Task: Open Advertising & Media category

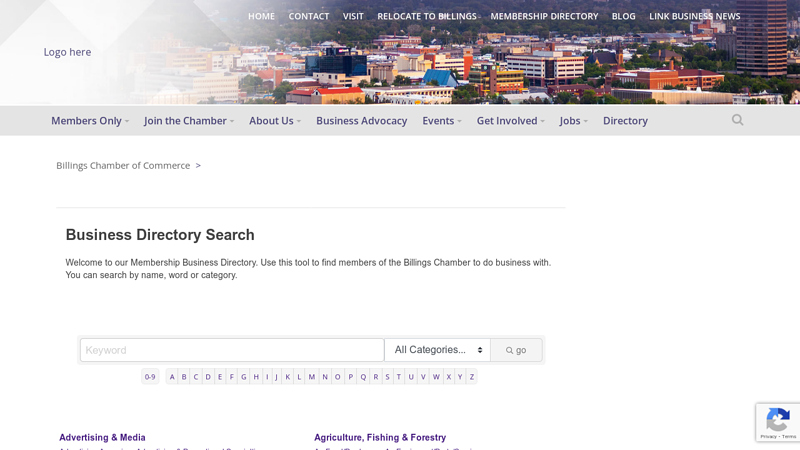Action: tap(102, 438)
